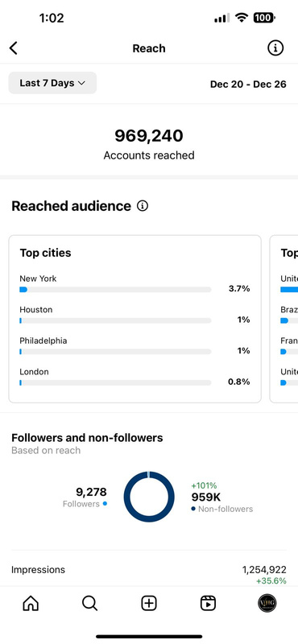Tap the Dec 20 - Dec 26 date range
The image size is (298, 644).
tap(248, 85)
